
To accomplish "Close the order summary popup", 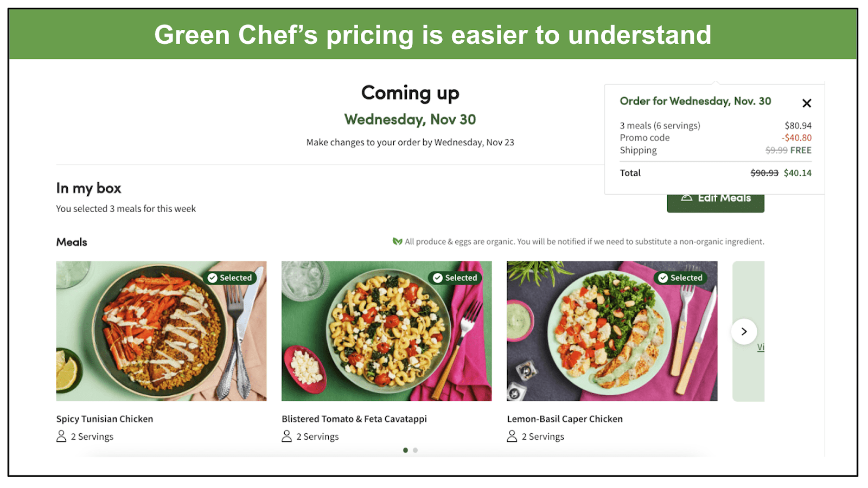I will pyautogui.click(x=807, y=103).
